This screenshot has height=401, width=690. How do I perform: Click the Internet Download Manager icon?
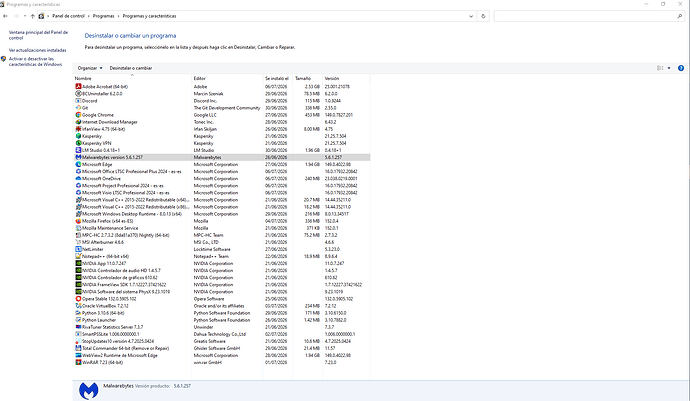point(78,122)
